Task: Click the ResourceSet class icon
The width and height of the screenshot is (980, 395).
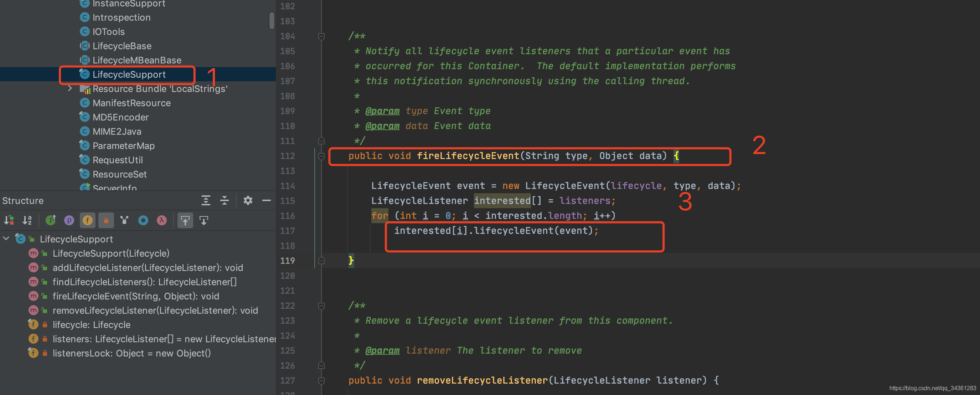Action: 84,174
